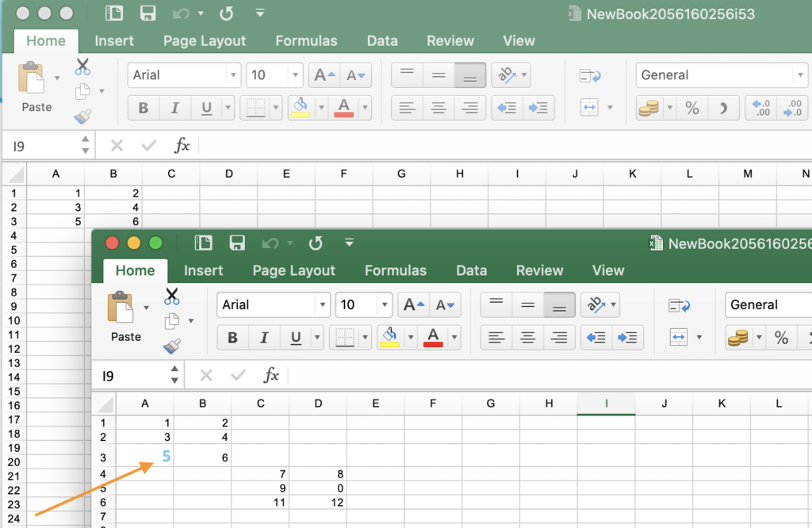
Task: Click Redo icon in back window
Action: click(226, 13)
